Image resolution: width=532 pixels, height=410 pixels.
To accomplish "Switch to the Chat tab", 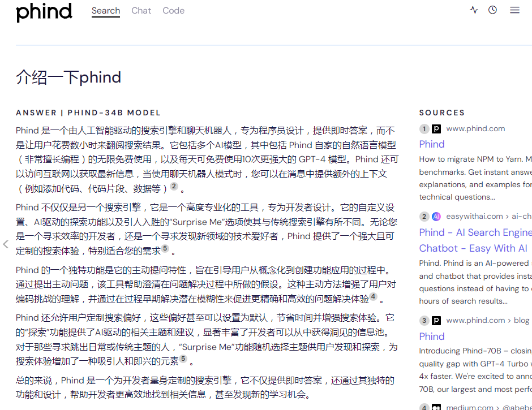I will pyautogui.click(x=141, y=11).
